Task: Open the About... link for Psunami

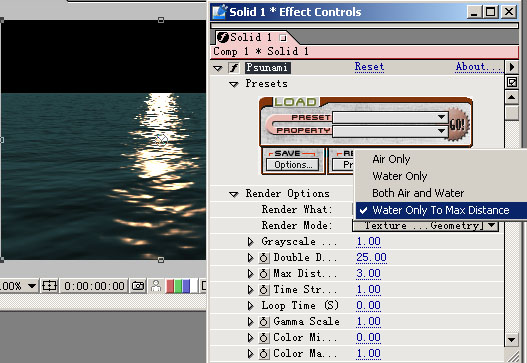Action: pyautogui.click(x=478, y=67)
